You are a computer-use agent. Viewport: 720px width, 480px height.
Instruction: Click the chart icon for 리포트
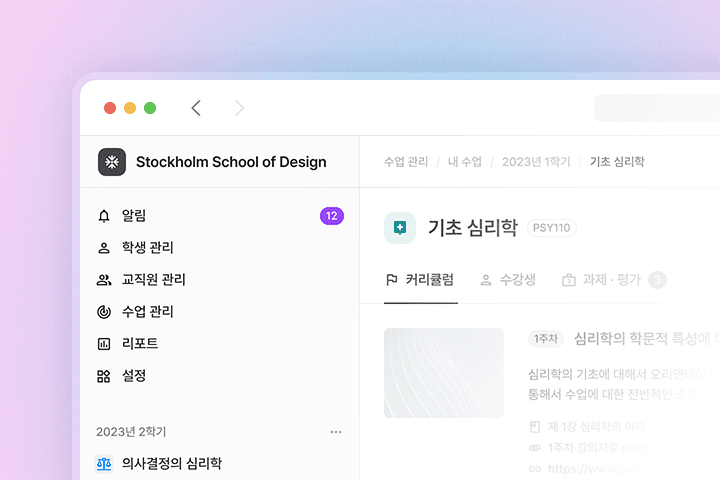104,344
